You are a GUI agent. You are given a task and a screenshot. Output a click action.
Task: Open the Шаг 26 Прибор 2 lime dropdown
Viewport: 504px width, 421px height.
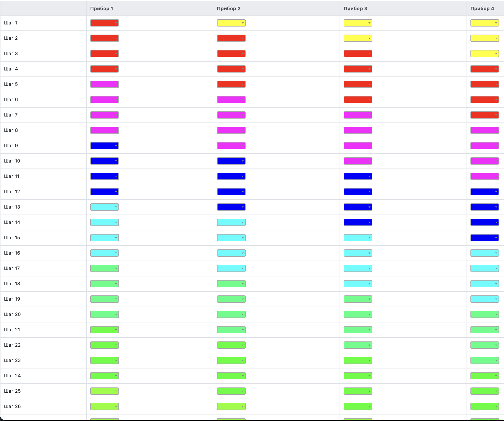tap(231, 406)
